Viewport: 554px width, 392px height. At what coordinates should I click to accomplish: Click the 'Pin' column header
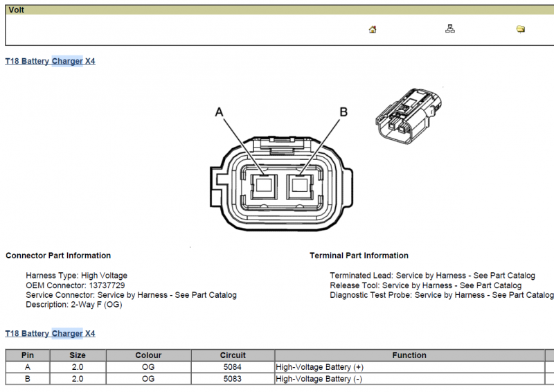pos(28,355)
